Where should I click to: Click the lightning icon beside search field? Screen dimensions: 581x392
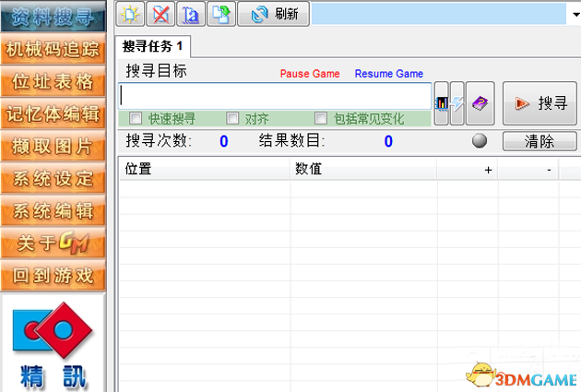click(x=456, y=104)
